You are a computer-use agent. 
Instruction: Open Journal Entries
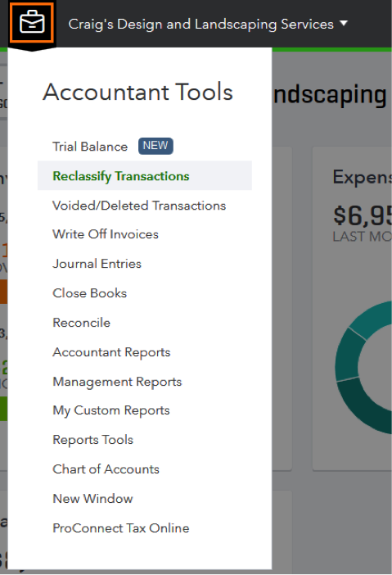[97, 264]
